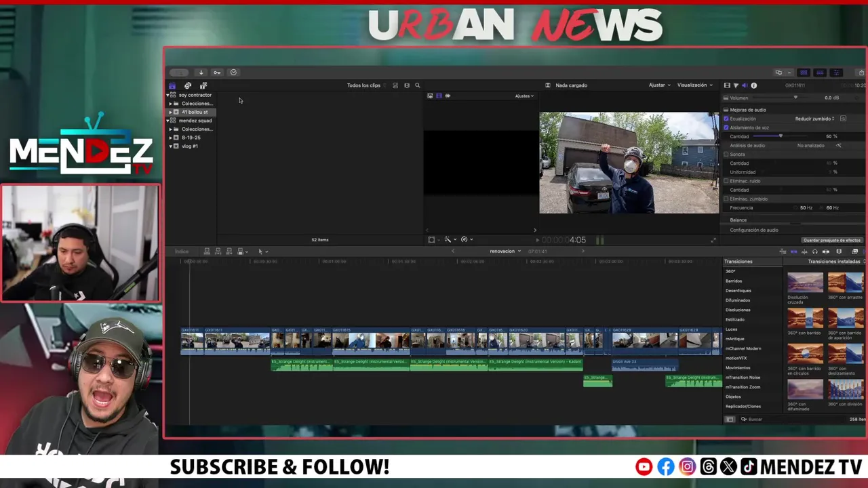Expand the 8-19-25 event
The image size is (868, 488).
click(171, 138)
